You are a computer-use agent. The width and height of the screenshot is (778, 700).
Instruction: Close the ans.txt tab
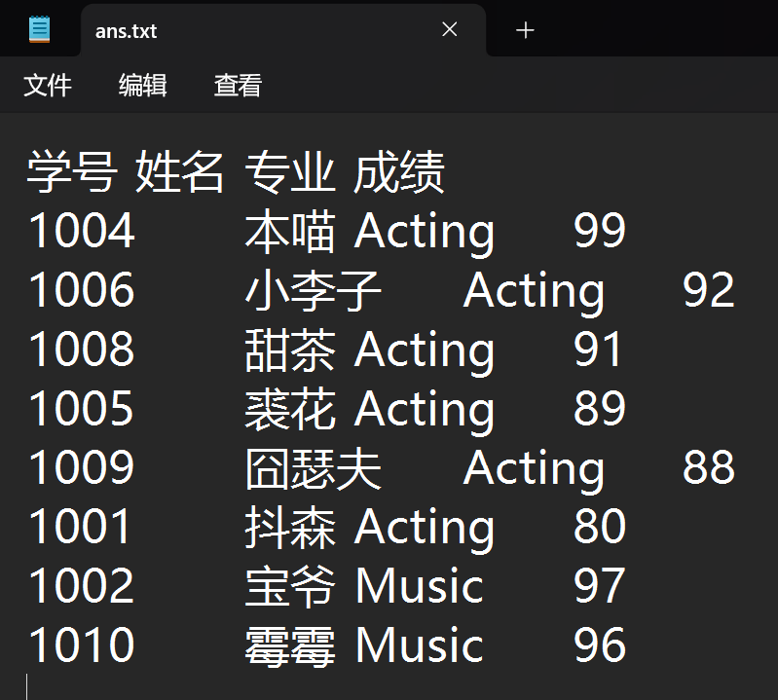[450, 29]
